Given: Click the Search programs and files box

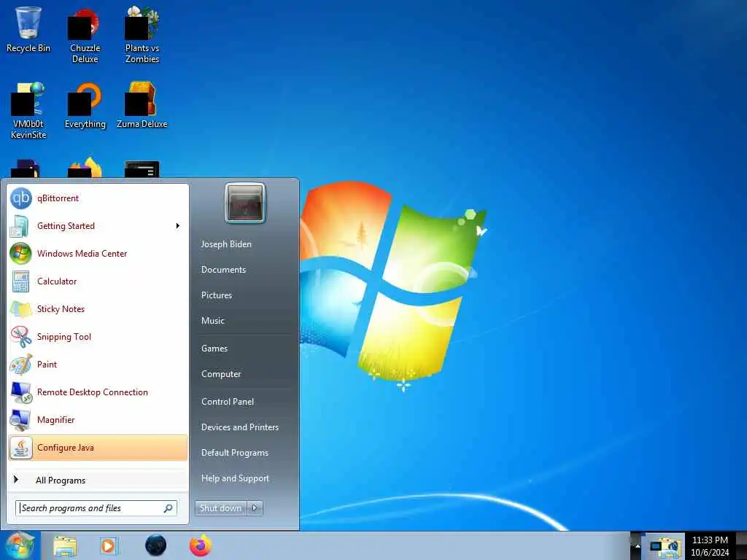Looking at the screenshot, I should (96, 508).
